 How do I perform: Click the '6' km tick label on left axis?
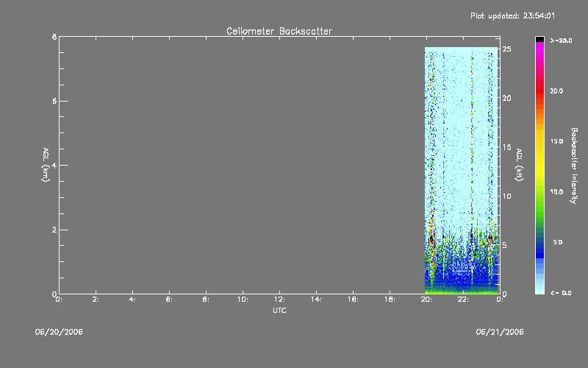coord(54,101)
